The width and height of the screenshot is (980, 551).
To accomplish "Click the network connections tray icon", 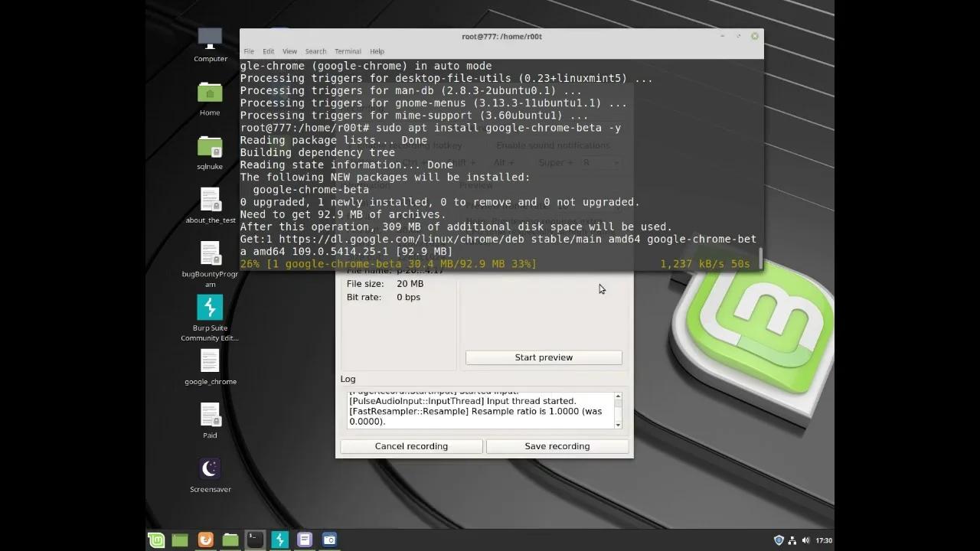I will (792, 540).
